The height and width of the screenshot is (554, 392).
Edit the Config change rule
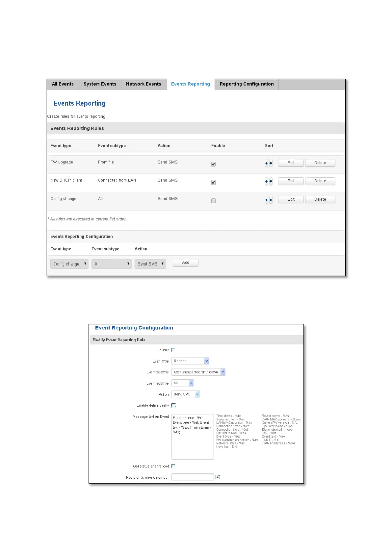[x=291, y=199]
